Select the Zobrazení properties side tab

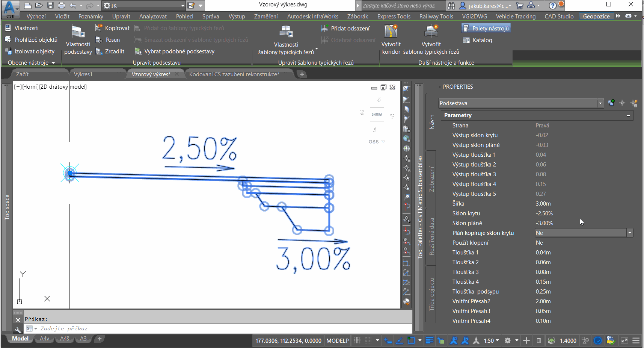[431, 179]
